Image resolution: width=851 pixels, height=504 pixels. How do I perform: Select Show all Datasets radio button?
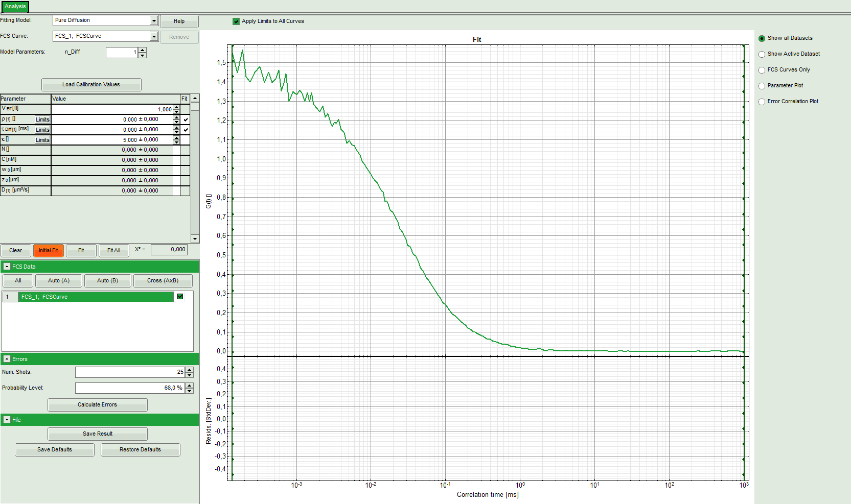tap(762, 38)
